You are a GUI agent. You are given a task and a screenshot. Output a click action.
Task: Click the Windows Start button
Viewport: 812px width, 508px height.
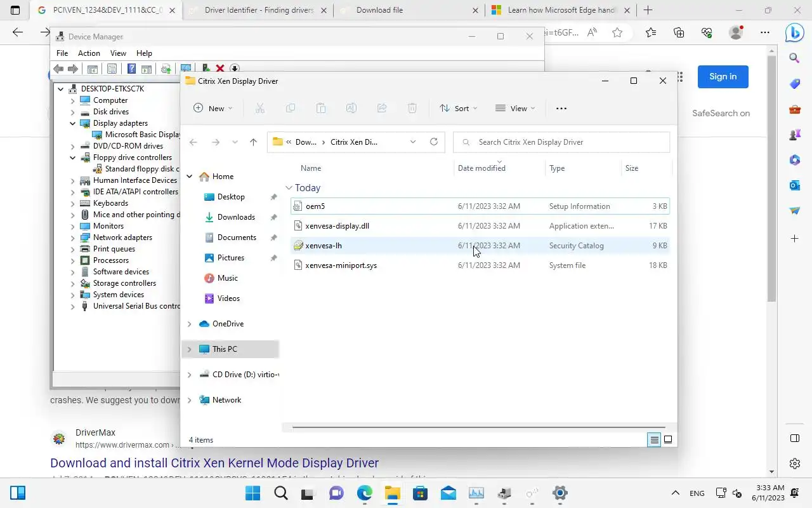[x=252, y=493]
